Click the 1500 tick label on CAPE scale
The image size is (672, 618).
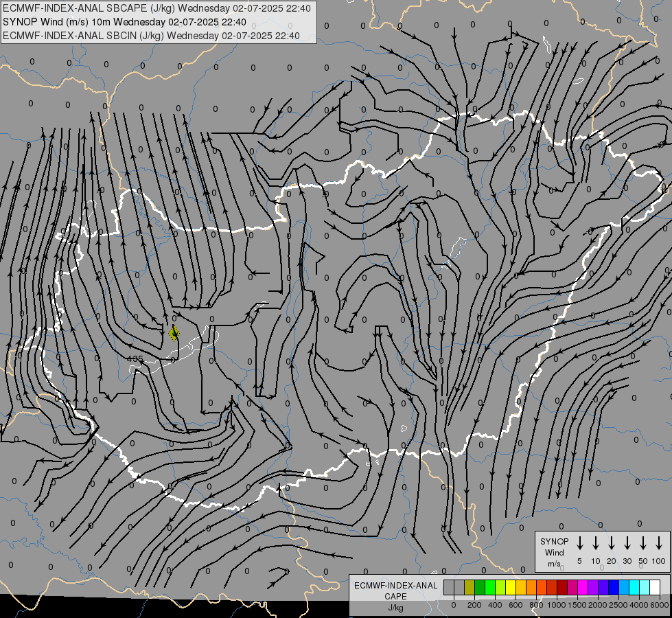(577, 605)
